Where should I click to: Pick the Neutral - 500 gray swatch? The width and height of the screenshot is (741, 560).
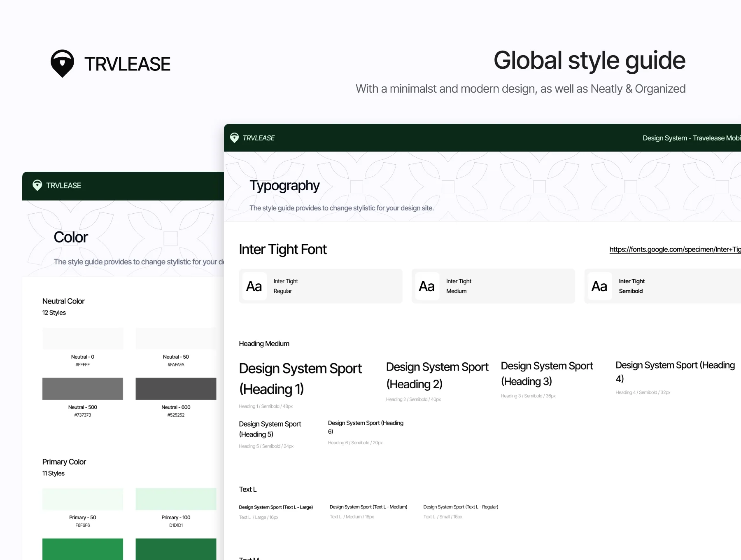[x=83, y=389]
